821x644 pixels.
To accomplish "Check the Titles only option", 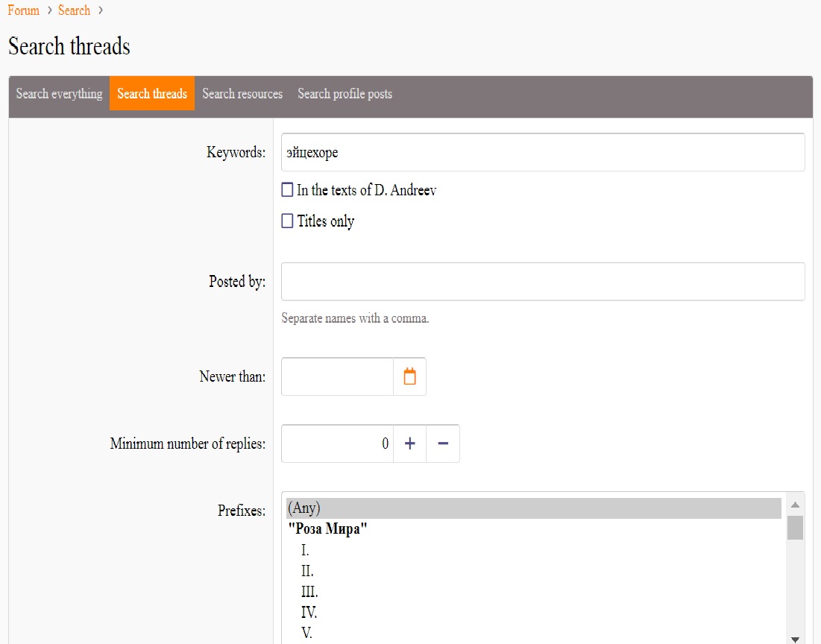I will (x=287, y=221).
